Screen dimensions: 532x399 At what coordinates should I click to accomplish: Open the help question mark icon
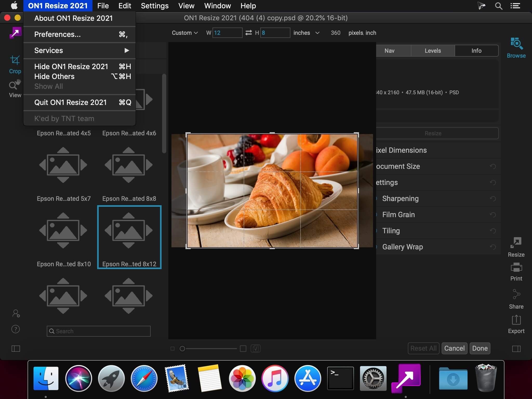(x=16, y=329)
